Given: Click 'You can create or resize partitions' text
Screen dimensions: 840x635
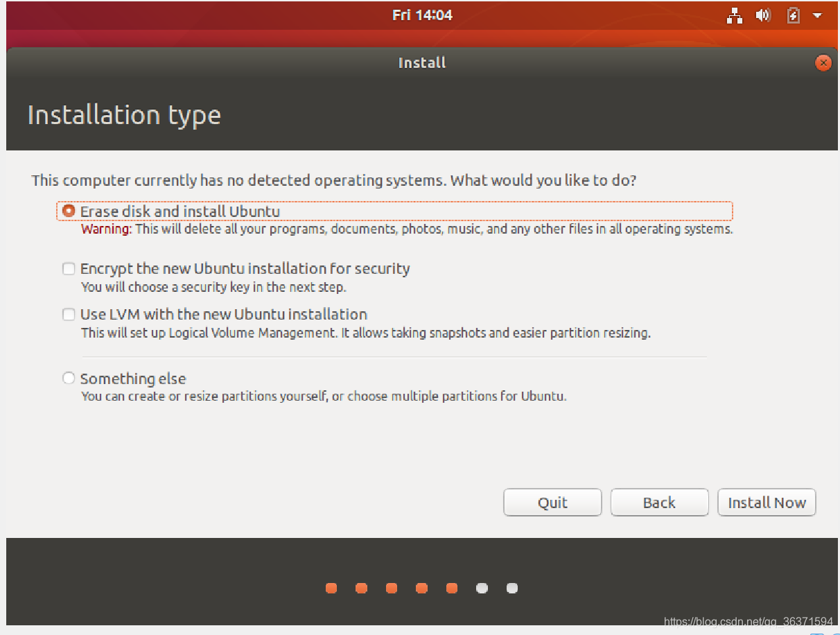Looking at the screenshot, I should 324,397.
